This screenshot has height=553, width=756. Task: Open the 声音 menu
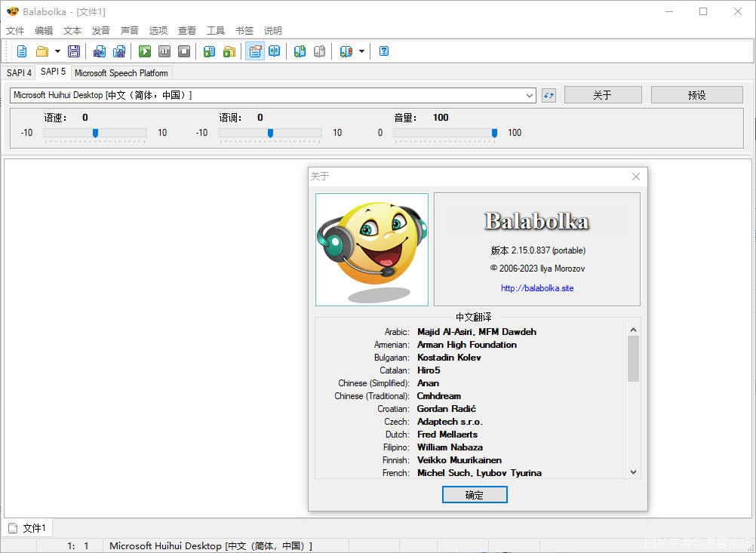[130, 31]
